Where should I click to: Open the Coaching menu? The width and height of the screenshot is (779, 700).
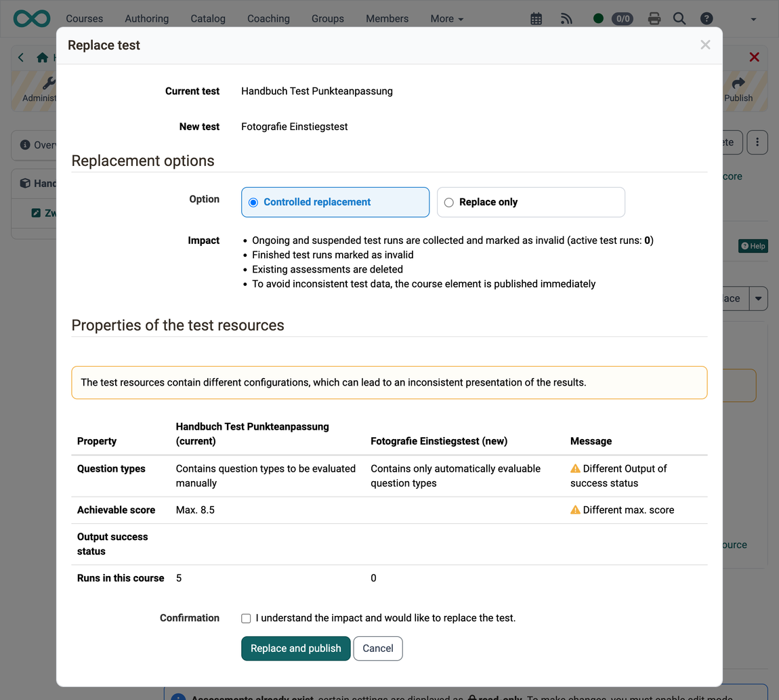point(268,19)
